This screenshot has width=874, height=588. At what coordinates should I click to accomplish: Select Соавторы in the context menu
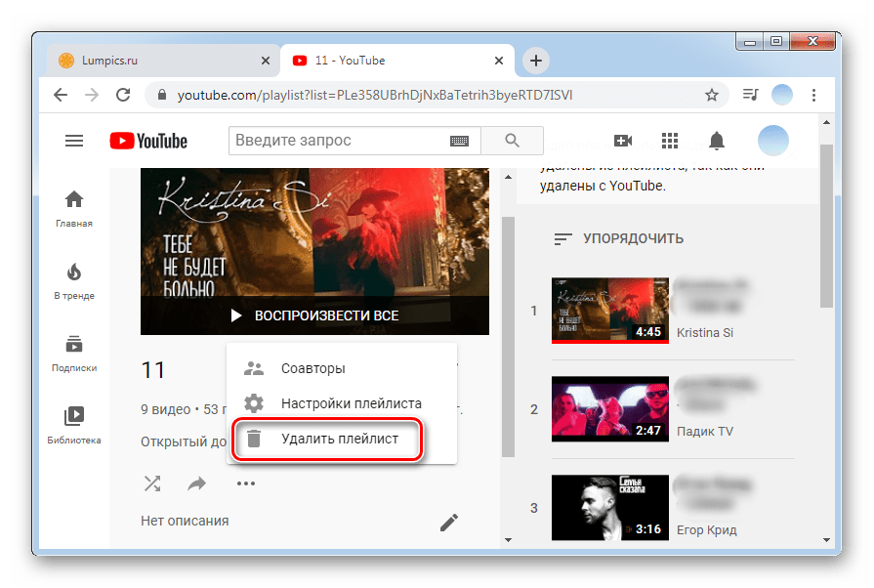342,368
